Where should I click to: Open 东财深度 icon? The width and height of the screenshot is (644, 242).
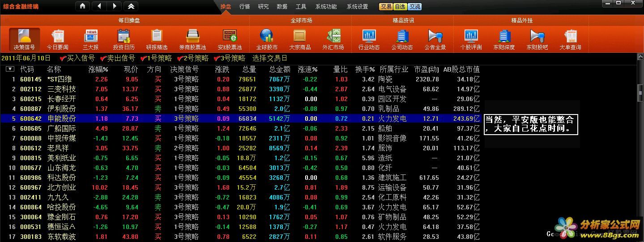(504, 39)
